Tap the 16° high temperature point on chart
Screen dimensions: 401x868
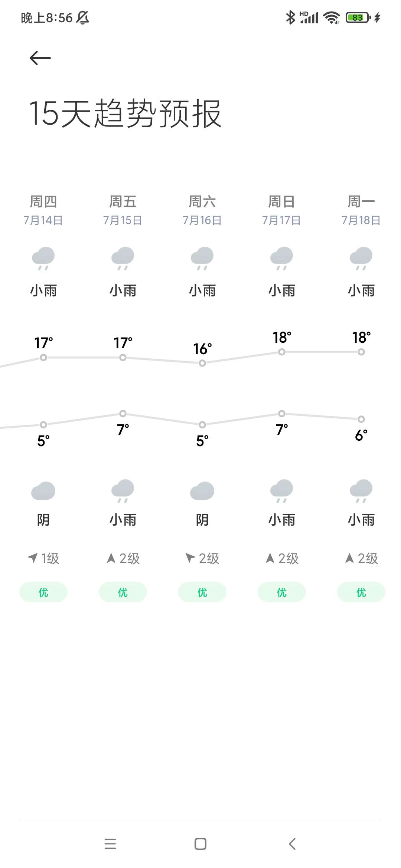pos(202,363)
